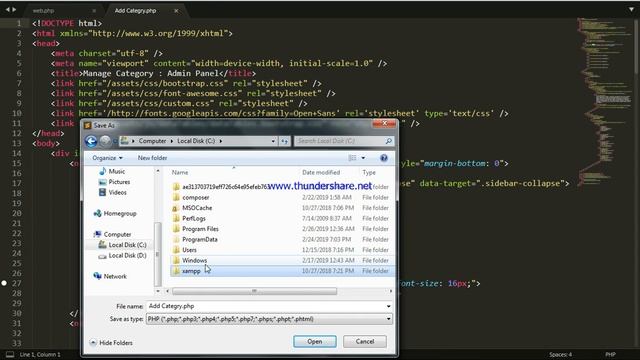
Task: Click the forward navigation arrow in Save As
Action: pos(105,141)
